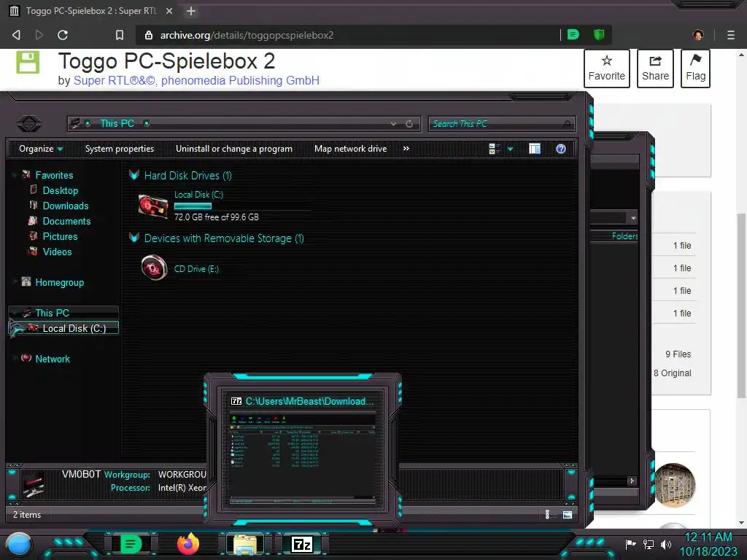
Task: Click Map network drive
Action: click(351, 149)
